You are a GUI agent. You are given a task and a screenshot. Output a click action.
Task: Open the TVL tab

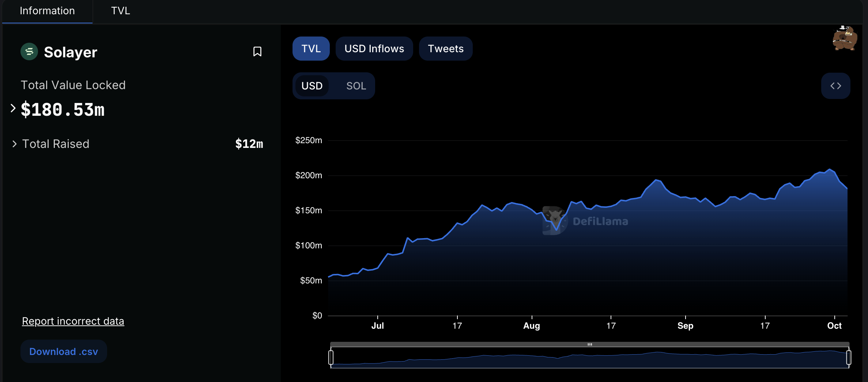point(120,11)
